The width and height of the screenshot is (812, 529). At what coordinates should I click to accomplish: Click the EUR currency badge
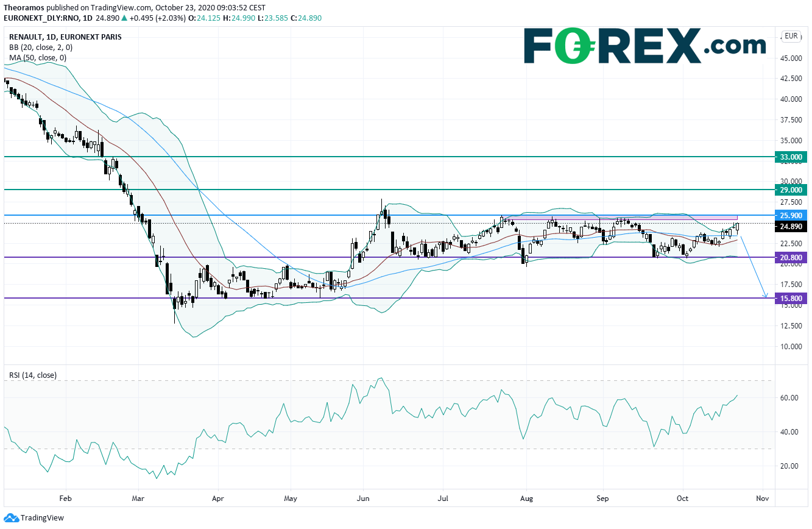(x=791, y=36)
